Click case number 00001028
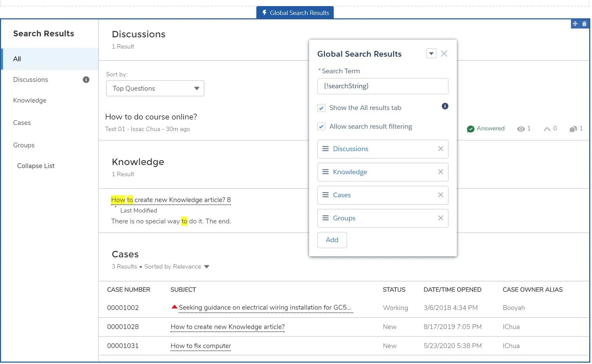Image resolution: width=592 pixels, height=364 pixels. pyautogui.click(x=123, y=327)
